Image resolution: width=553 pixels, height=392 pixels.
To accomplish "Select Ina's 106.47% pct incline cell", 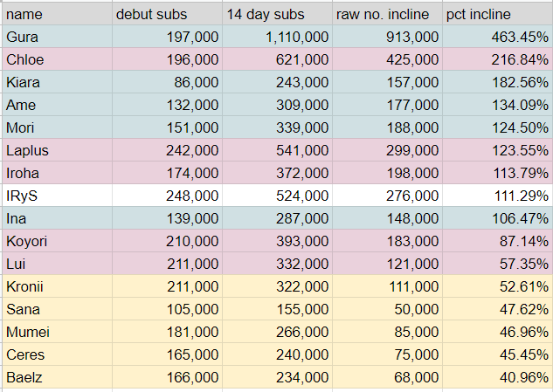I will click(497, 218).
